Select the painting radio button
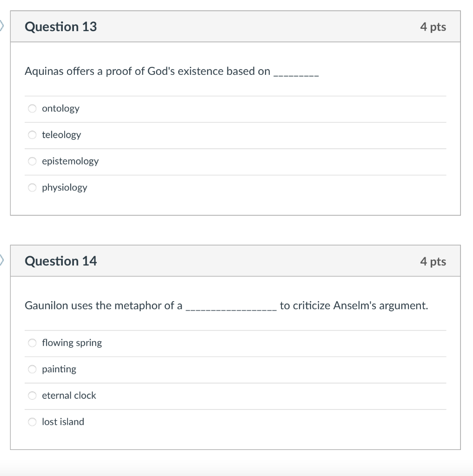Viewport: 473px width, 476px height. tap(32, 369)
